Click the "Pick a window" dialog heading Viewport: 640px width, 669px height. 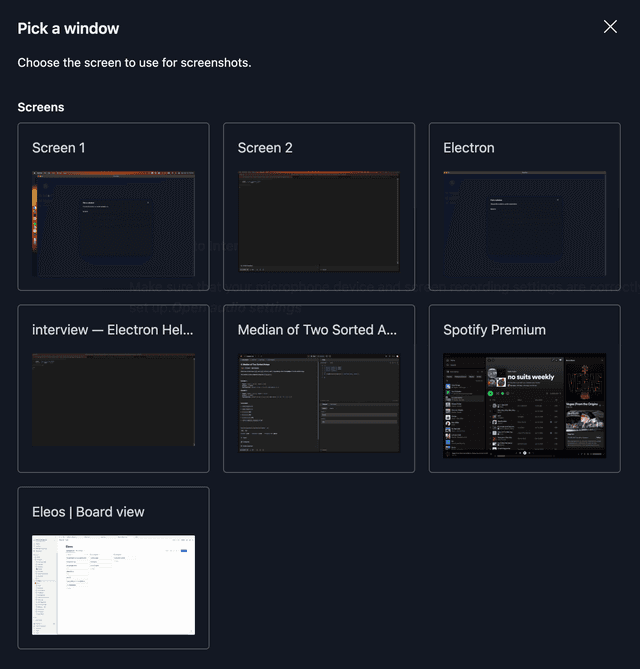(68, 28)
